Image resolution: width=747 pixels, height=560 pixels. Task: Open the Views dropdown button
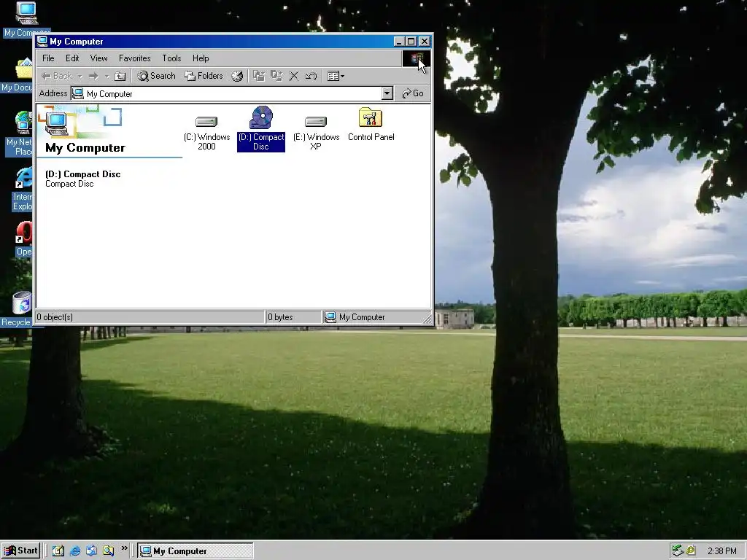[x=336, y=76]
